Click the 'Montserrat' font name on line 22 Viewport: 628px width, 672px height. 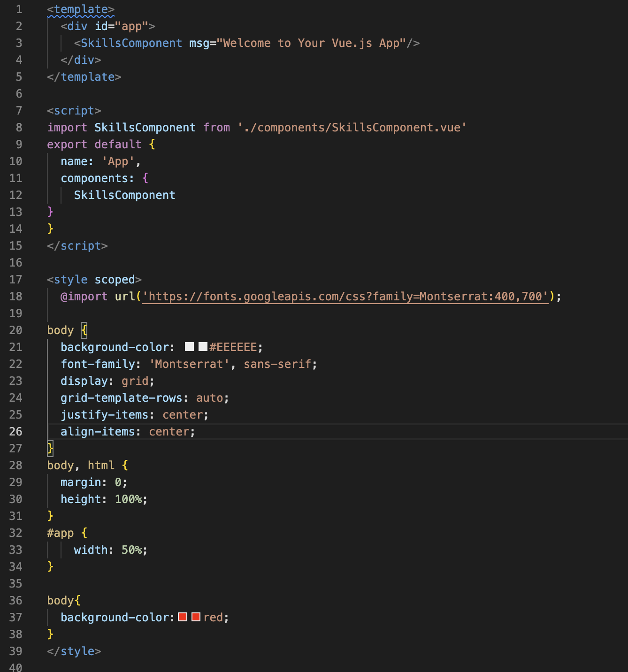pyautogui.click(x=189, y=364)
